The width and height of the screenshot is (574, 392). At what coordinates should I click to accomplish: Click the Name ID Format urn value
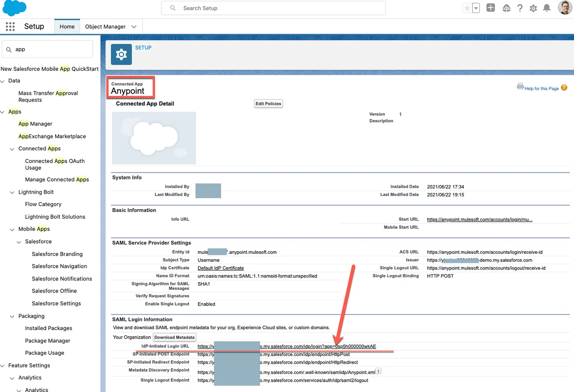click(257, 276)
